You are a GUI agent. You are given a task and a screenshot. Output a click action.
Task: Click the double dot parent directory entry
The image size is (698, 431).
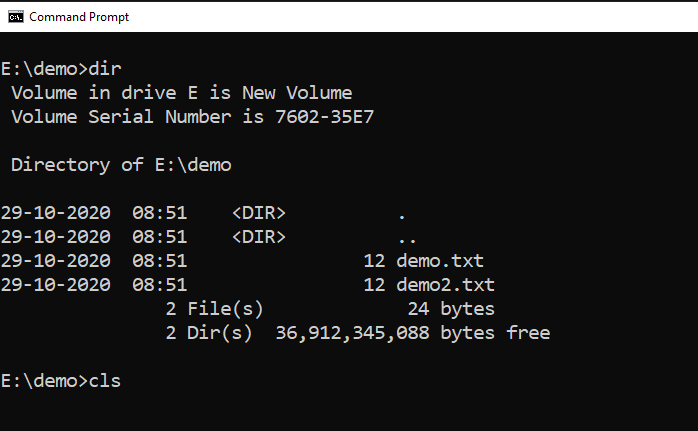click(x=407, y=241)
